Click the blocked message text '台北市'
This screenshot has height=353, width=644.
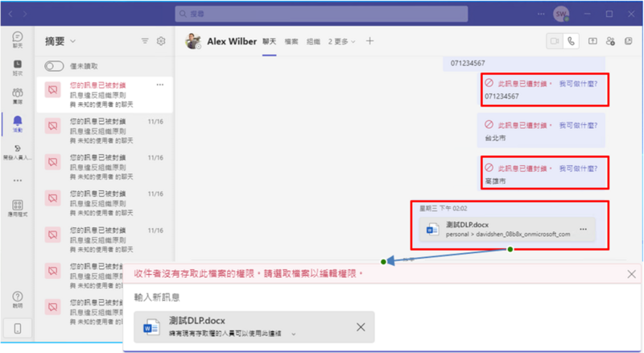495,138
